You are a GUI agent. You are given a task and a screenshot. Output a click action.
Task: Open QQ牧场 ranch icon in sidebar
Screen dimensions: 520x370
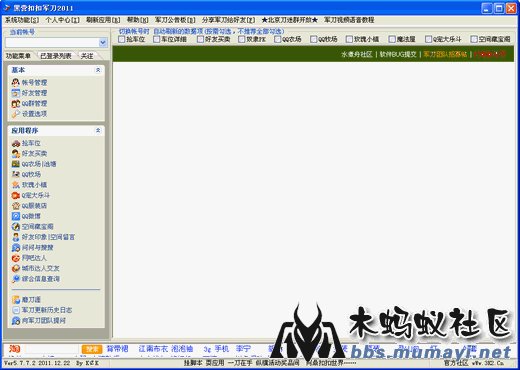16,174
